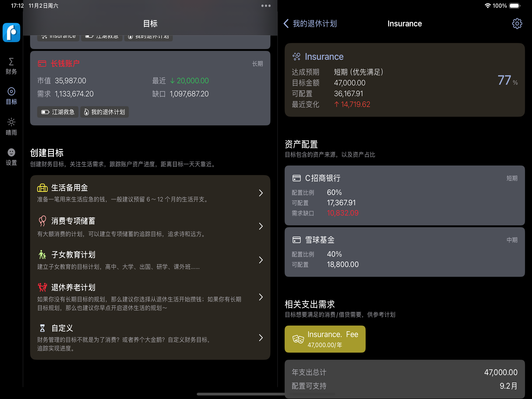Image resolution: width=532 pixels, height=399 pixels.
Task: Check the Wi-Fi status icon
Action: point(487,6)
